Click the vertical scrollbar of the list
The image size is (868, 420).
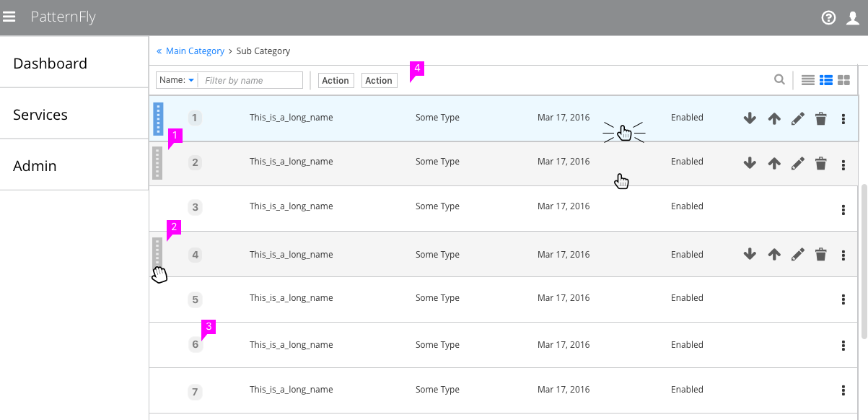click(x=864, y=261)
